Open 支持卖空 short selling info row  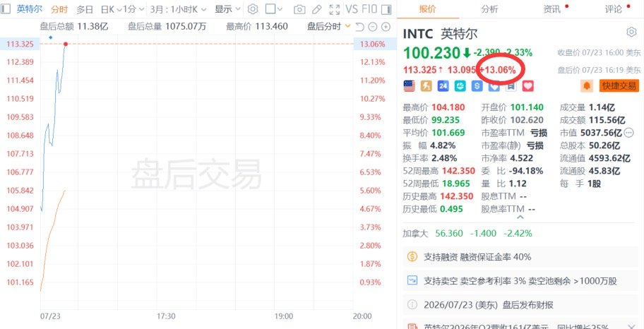pos(520,281)
